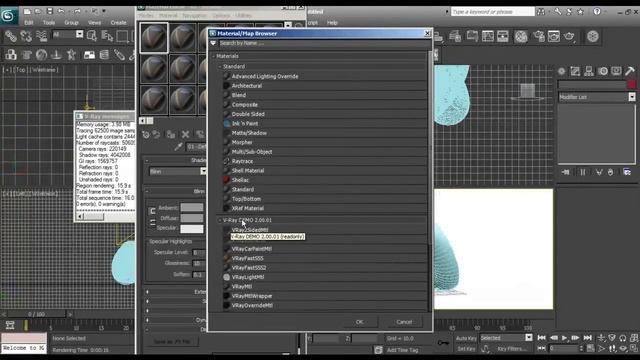Open the Create menu
The width and height of the screenshot is (640, 360).
[x=118, y=23]
